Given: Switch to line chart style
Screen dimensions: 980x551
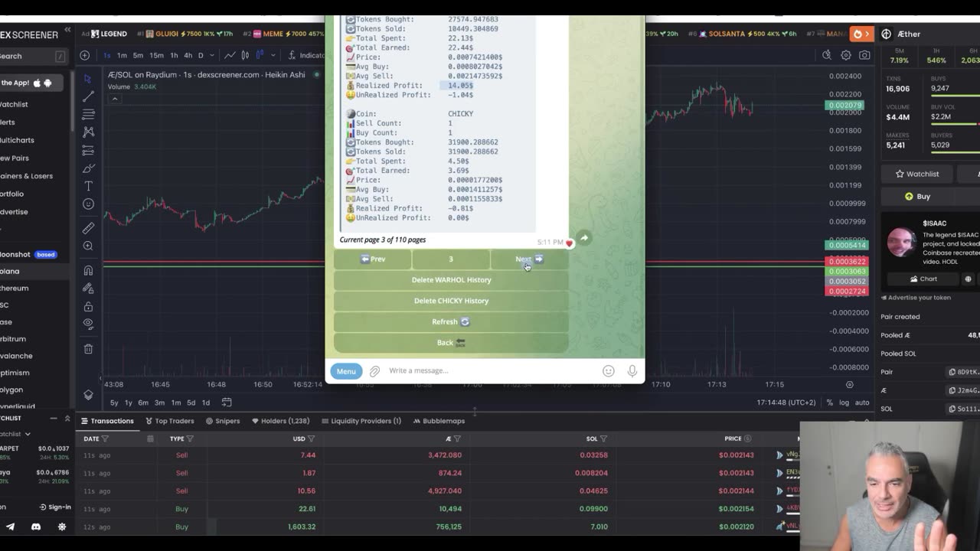Looking at the screenshot, I should coord(230,55).
